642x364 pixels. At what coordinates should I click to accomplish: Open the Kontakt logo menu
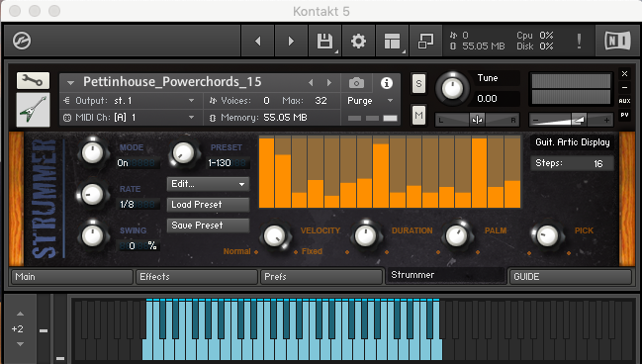click(x=22, y=41)
